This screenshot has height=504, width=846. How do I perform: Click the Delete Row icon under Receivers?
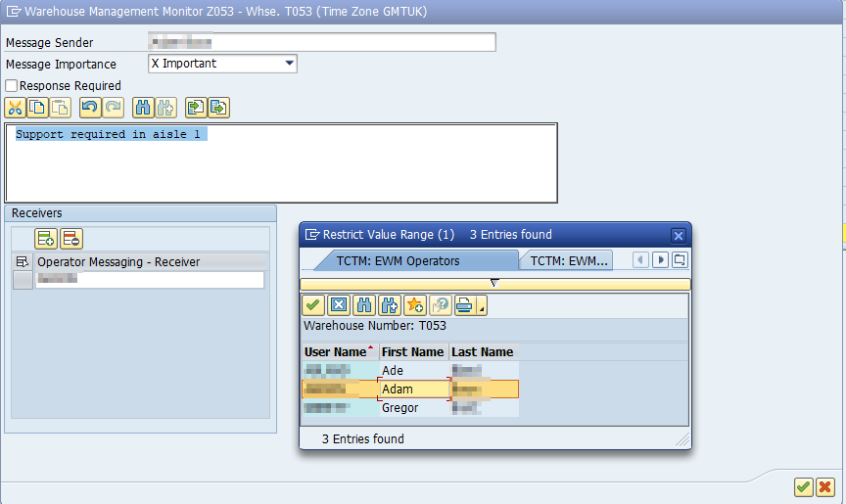(70, 238)
